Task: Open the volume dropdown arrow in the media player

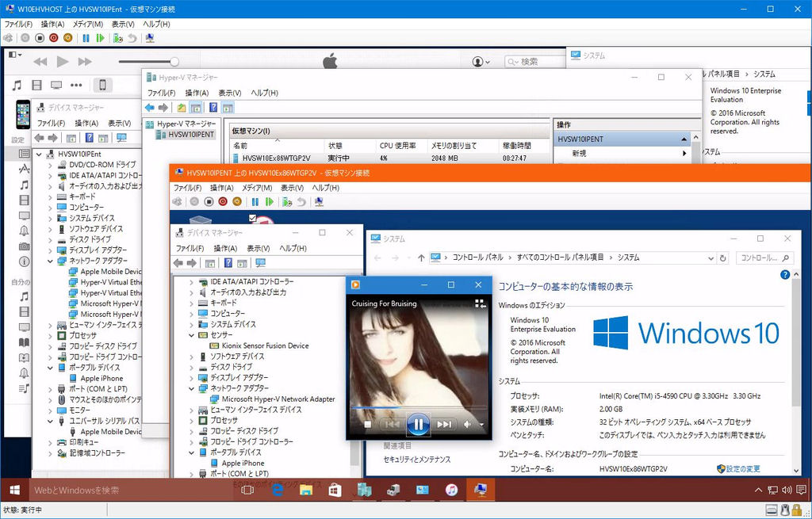Action: coord(481,425)
